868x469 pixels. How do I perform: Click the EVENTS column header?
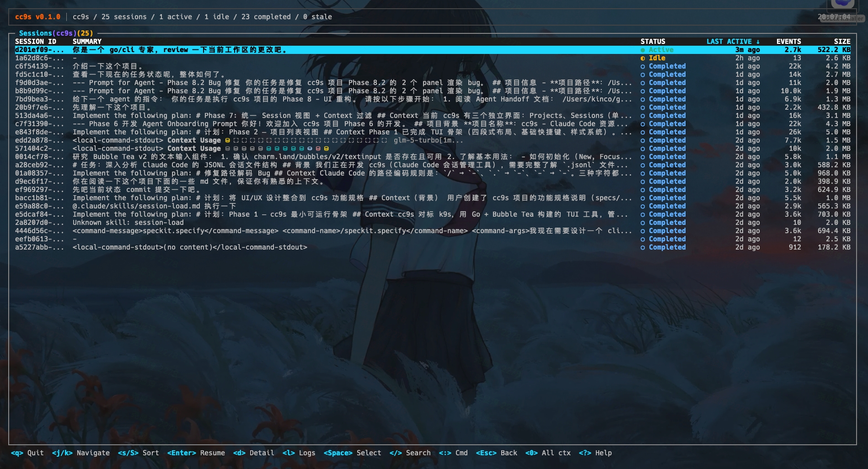pyautogui.click(x=788, y=42)
